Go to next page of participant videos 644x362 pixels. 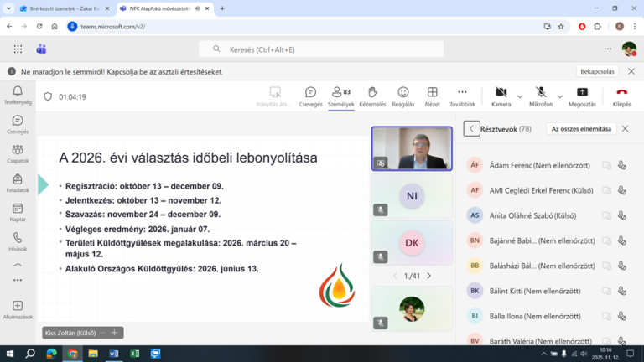pos(429,276)
